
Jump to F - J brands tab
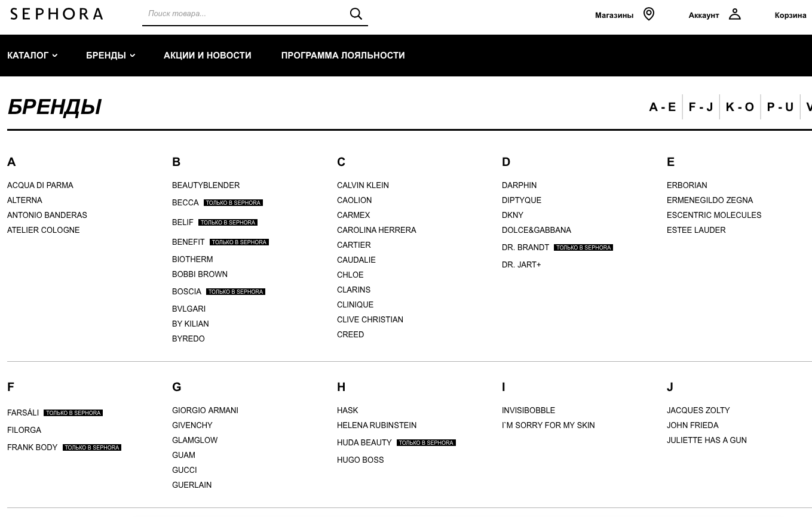(x=701, y=107)
